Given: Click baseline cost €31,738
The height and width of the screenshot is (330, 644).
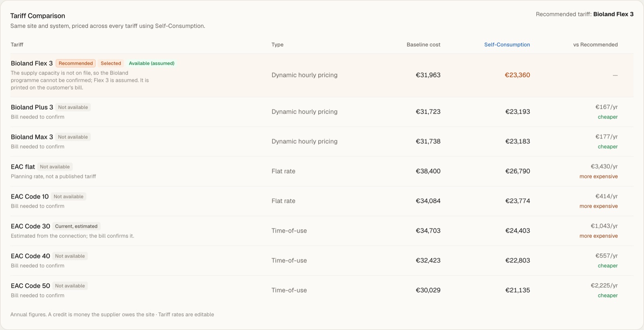Looking at the screenshot, I should tap(428, 141).
